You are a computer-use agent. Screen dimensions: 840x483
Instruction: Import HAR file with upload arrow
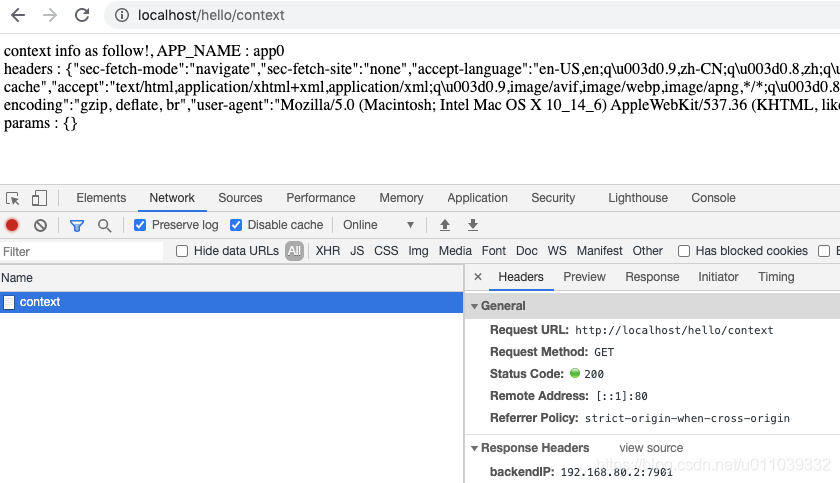point(445,225)
